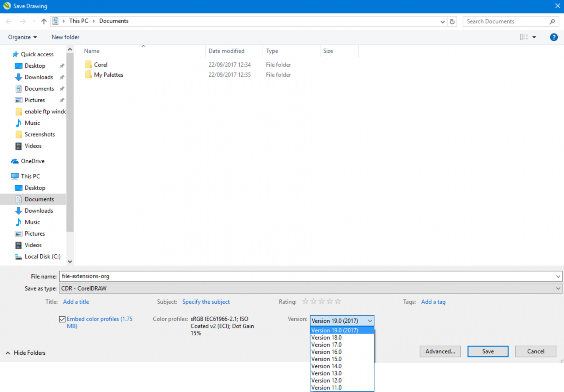
Task: Click This PC in breadcrumb path
Action: [x=79, y=21]
